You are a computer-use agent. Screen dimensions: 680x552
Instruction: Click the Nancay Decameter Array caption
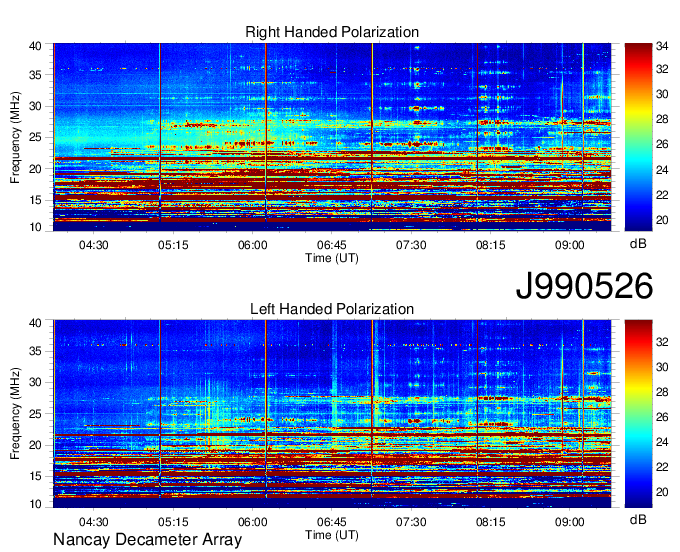tap(147, 540)
